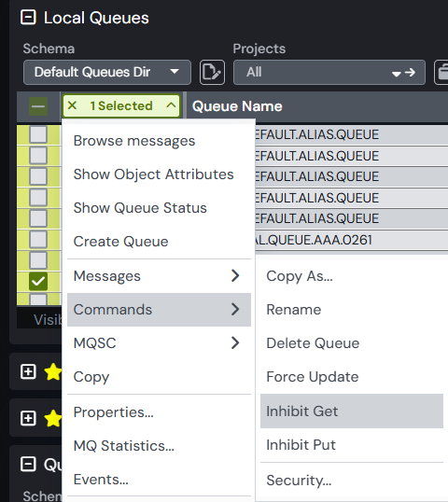Uncheck the checked queue row checkbox
Screen dimensions: 448x502
38,281
